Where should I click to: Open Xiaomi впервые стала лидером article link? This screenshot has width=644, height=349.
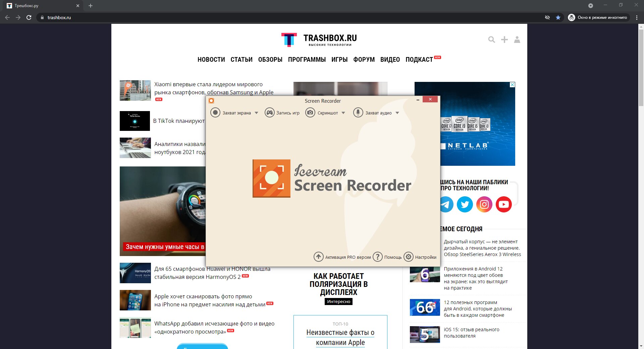pos(214,88)
